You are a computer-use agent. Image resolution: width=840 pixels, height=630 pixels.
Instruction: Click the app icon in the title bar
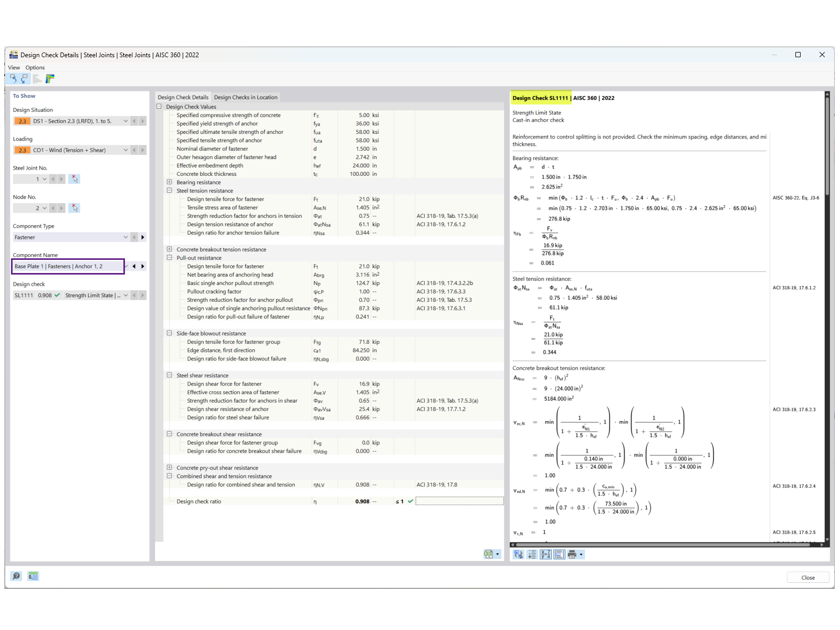[14, 55]
